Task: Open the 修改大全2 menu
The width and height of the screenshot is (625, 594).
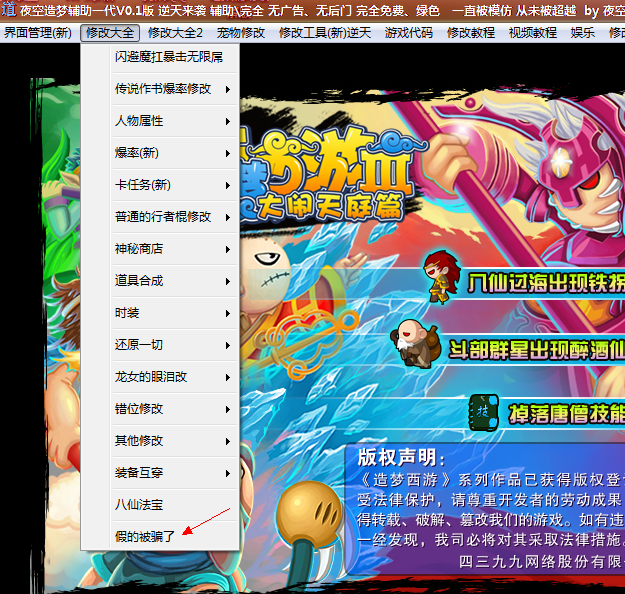Action: click(x=175, y=33)
